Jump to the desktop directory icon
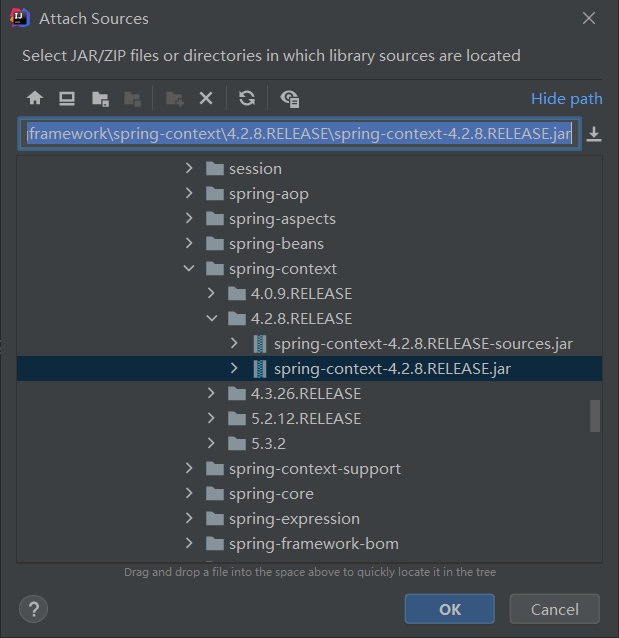This screenshot has height=638, width=619. point(67,98)
